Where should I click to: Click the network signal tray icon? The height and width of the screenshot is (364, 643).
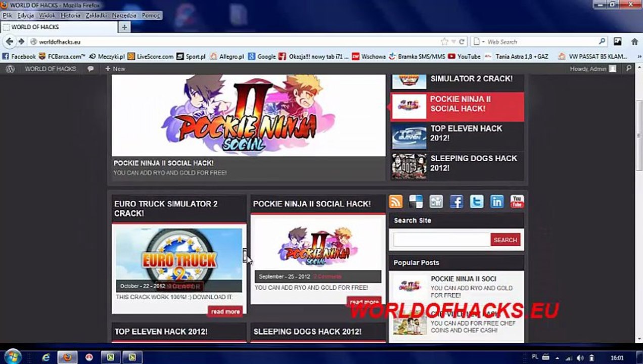[569, 358]
